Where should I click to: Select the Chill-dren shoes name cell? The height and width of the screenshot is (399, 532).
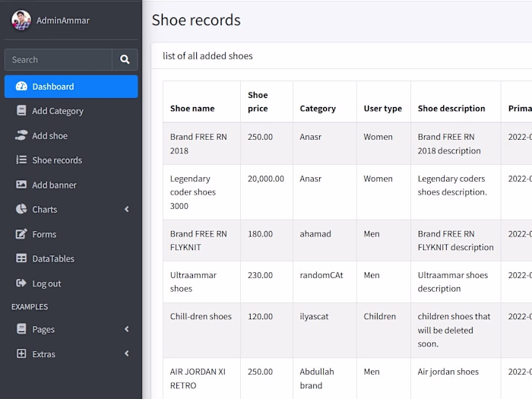pyautogui.click(x=201, y=331)
